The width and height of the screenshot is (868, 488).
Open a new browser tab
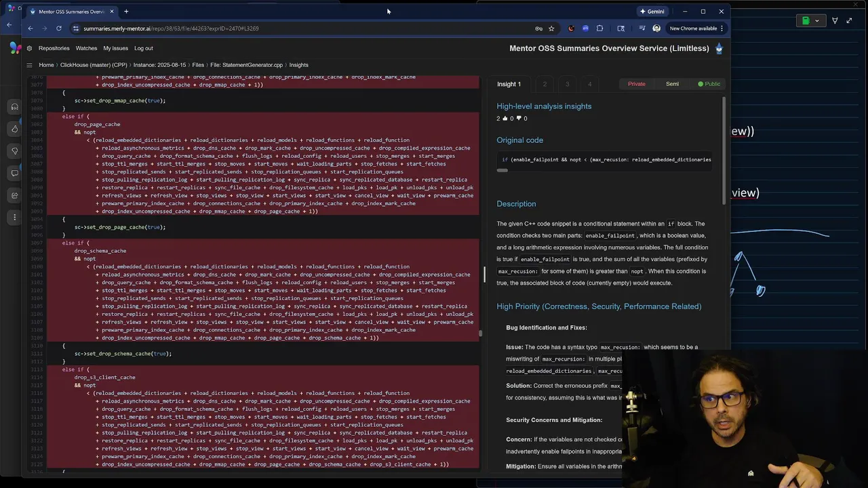(x=126, y=12)
